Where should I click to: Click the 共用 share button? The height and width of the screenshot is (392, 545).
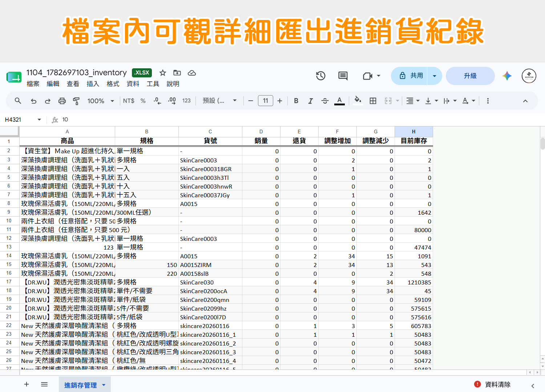(x=411, y=76)
